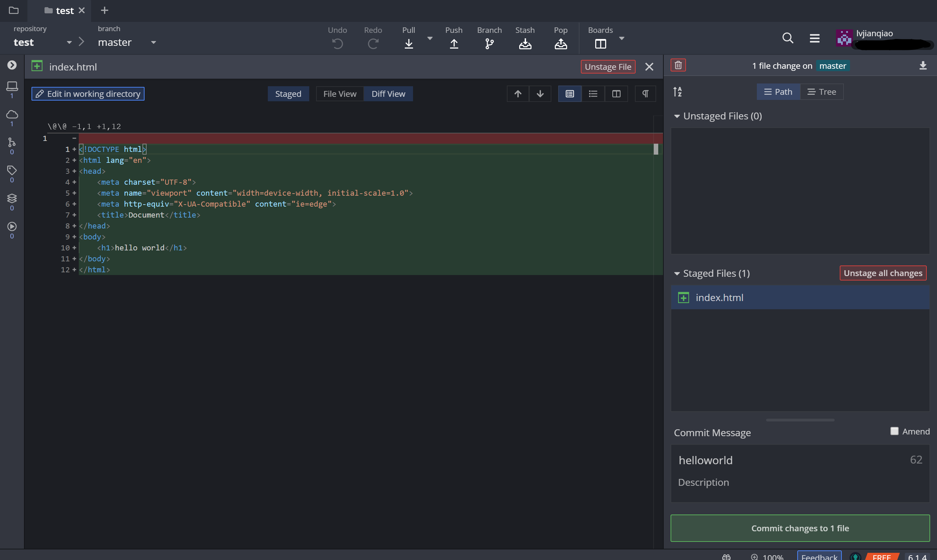937x560 pixels.
Task: Open the Pull options dropdown arrow
Action: [429, 39]
